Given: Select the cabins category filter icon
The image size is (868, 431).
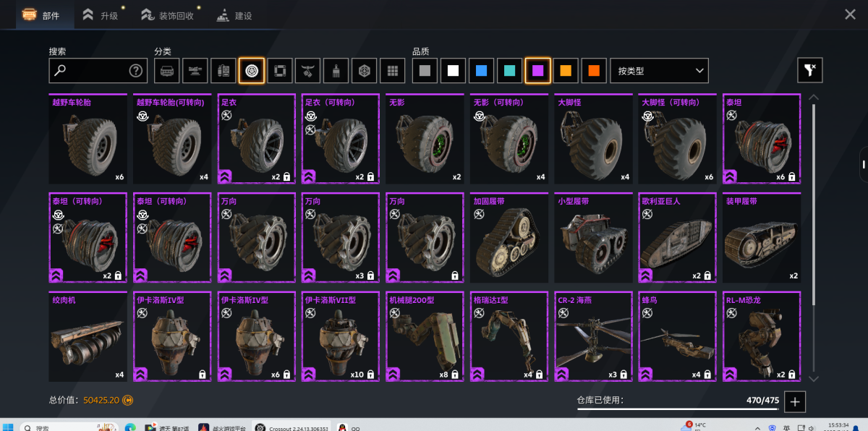Looking at the screenshot, I should [x=167, y=71].
